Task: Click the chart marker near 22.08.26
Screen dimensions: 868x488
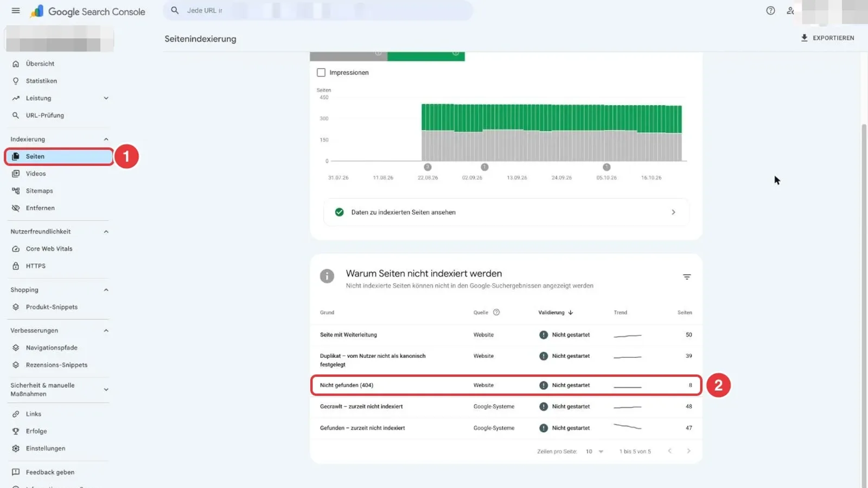Action: (x=427, y=167)
